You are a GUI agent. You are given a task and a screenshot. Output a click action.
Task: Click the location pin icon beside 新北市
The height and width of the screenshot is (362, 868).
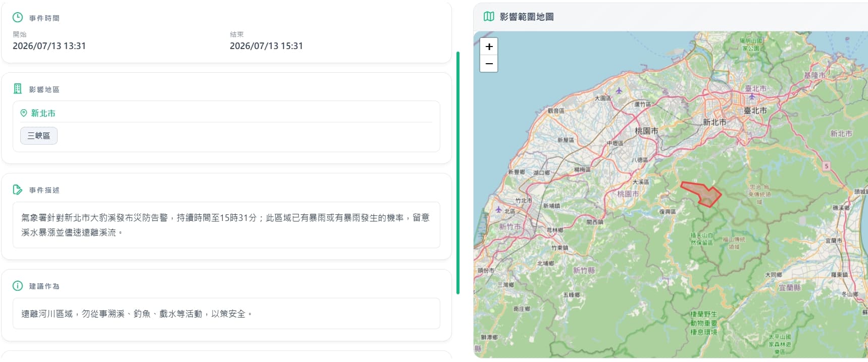coord(24,113)
